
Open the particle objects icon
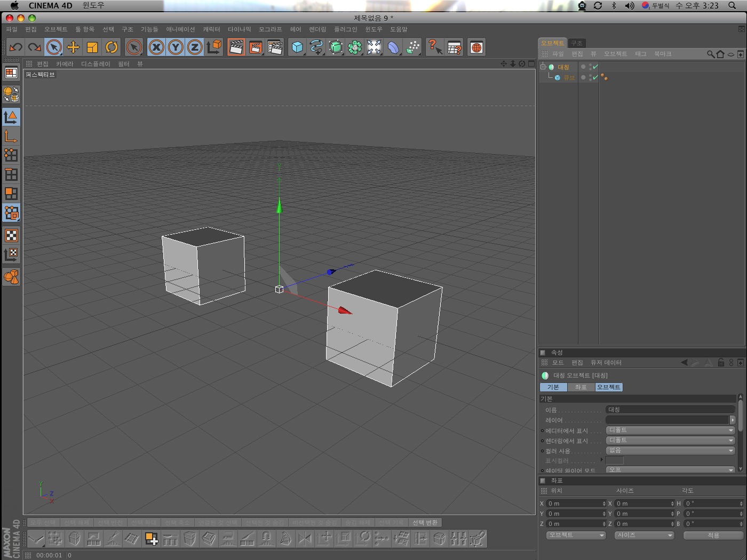[412, 47]
